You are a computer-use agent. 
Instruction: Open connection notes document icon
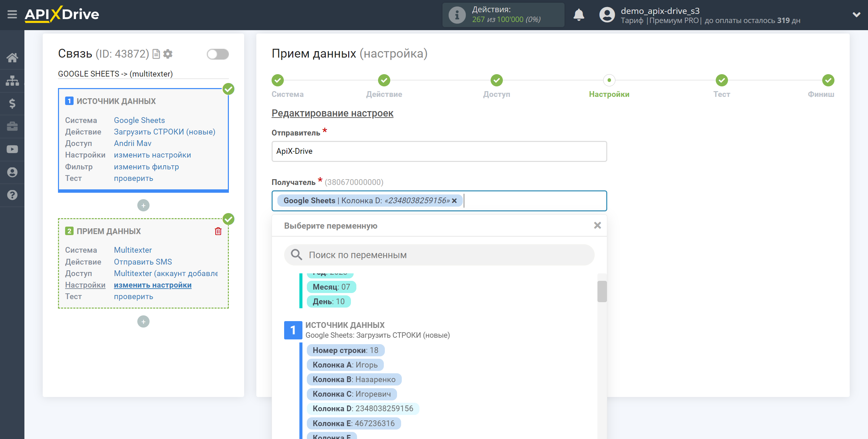coord(156,54)
